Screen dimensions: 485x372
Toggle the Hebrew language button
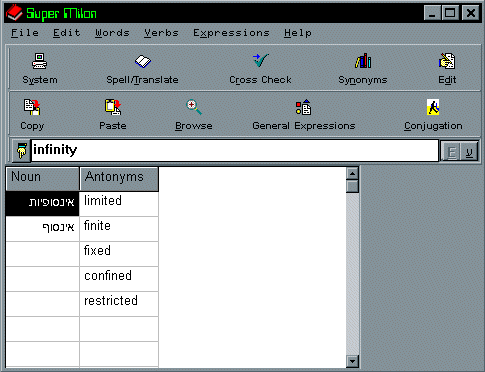(469, 152)
